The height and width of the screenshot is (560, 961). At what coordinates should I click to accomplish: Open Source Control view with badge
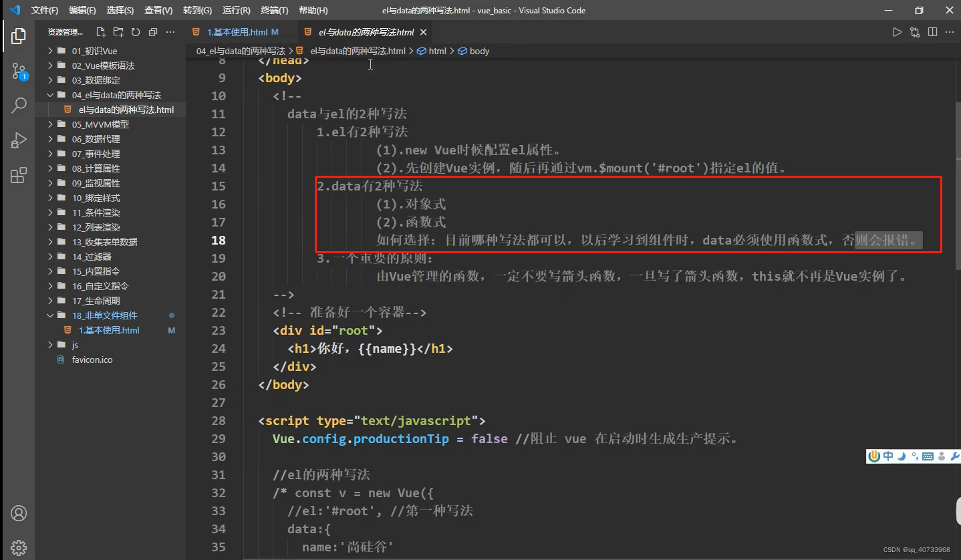19,71
